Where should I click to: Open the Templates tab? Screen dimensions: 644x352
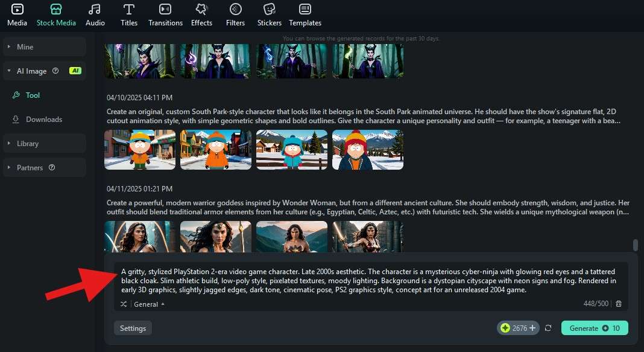pyautogui.click(x=305, y=15)
